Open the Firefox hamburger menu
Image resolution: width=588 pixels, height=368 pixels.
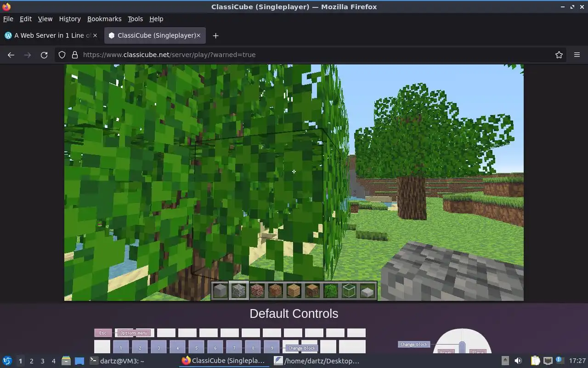tap(577, 55)
